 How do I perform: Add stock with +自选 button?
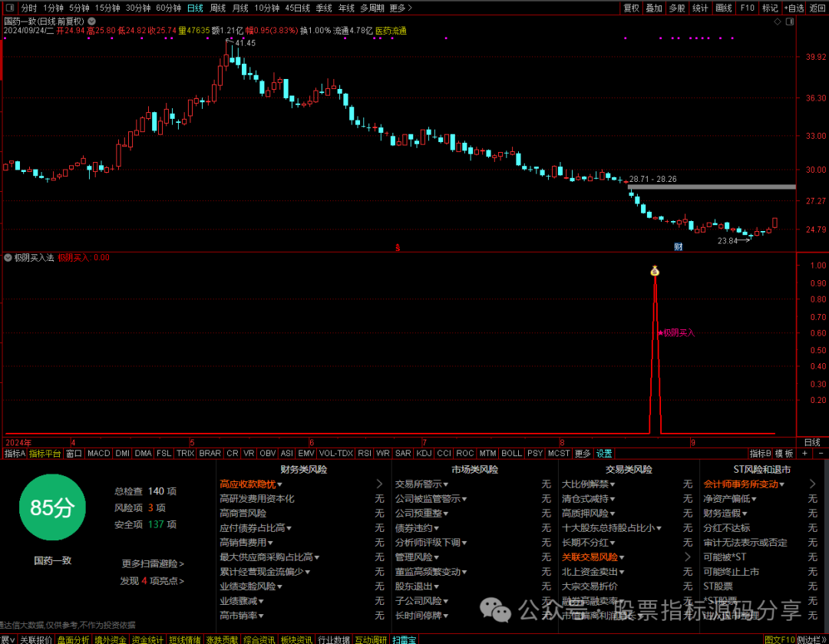point(794,8)
